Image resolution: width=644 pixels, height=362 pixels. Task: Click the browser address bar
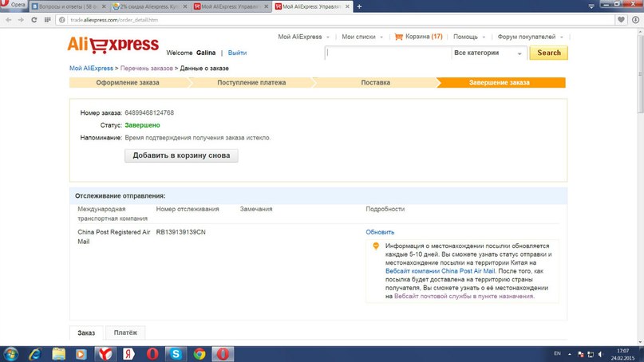337,20
